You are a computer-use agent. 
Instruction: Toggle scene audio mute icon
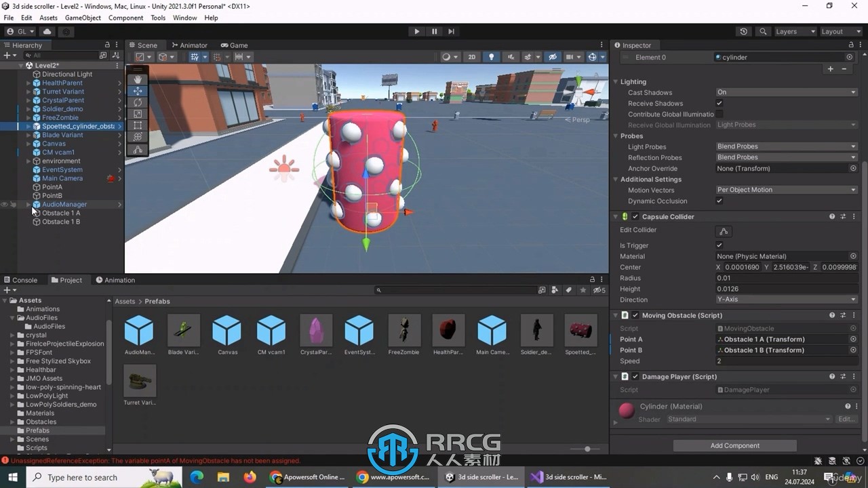coord(510,57)
